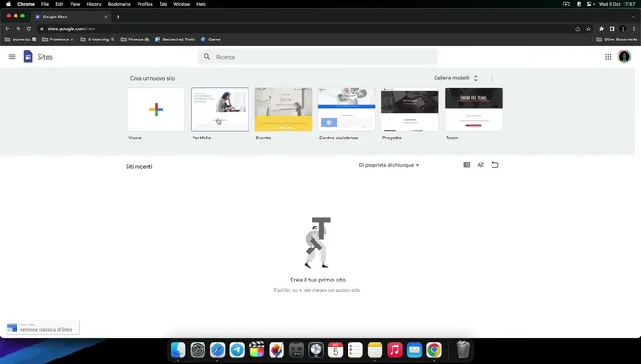
Task: Expand the Galleria modelli template gallery
Action: coord(456,78)
